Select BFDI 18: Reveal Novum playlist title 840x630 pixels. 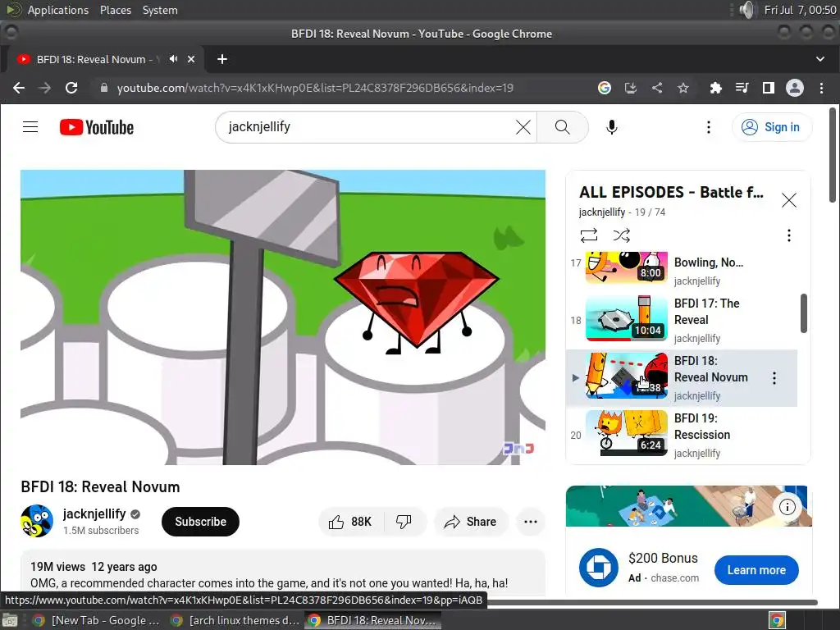pos(711,369)
